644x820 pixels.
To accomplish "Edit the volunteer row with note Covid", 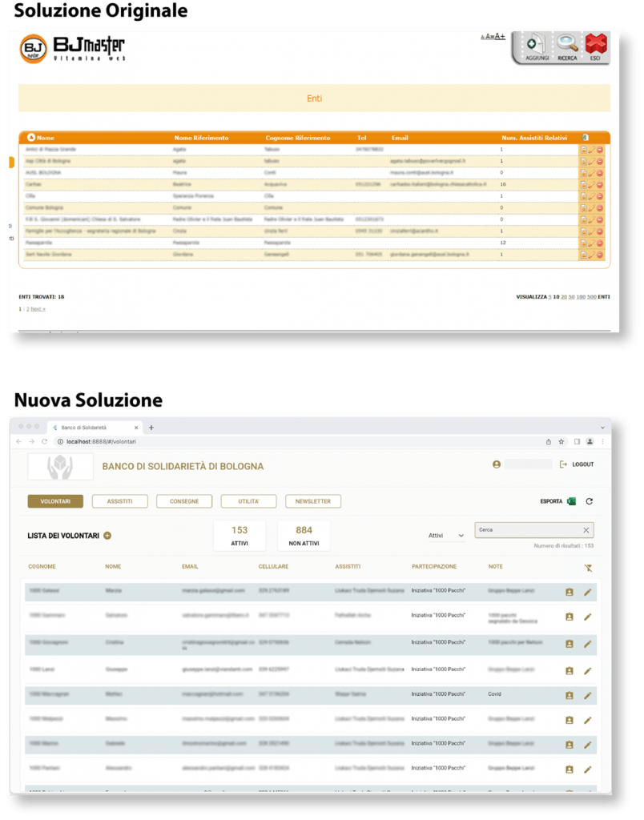I will point(587,696).
